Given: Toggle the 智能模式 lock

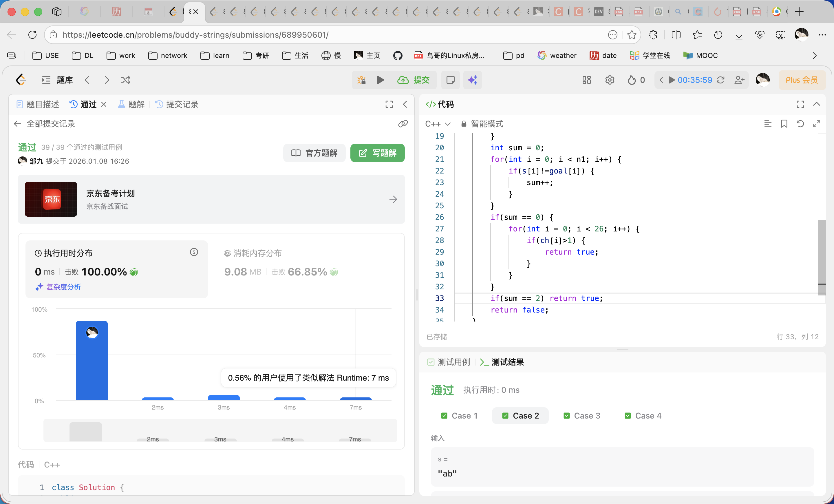Looking at the screenshot, I should tap(464, 124).
